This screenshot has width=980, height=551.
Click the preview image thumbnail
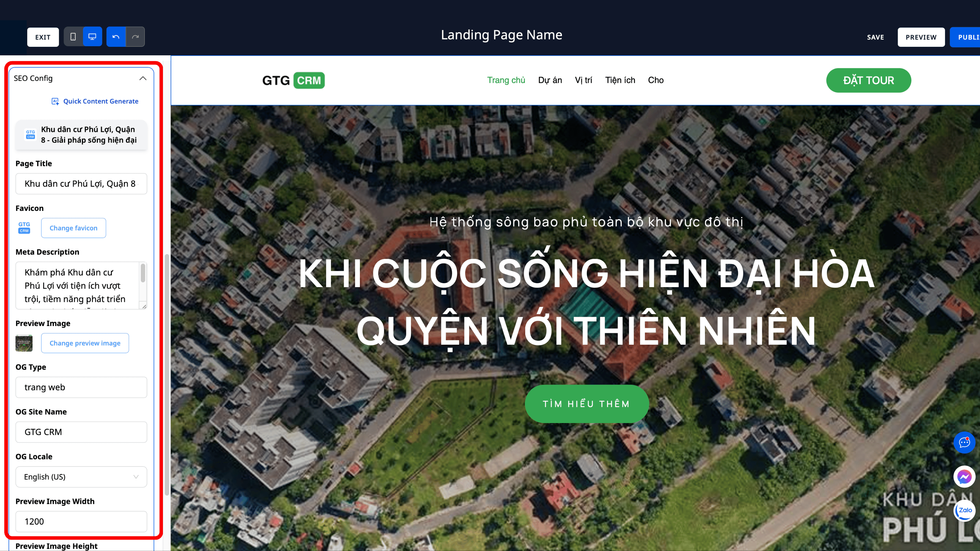coord(24,343)
